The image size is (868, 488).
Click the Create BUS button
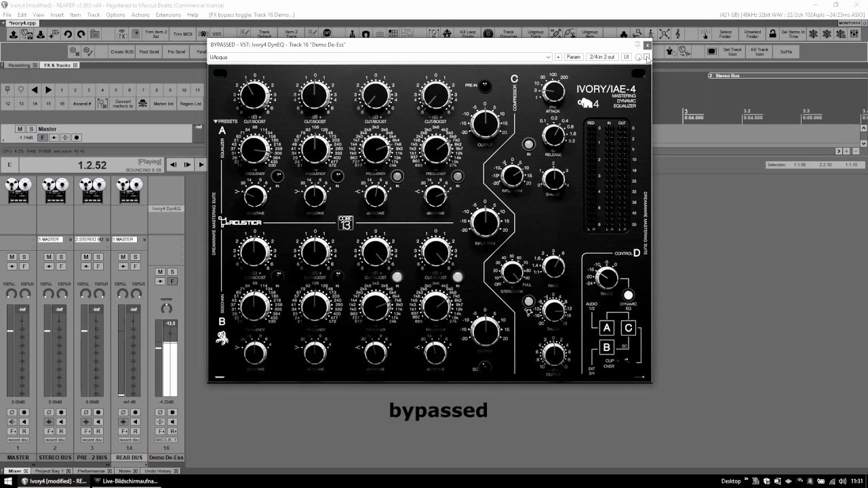122,52
